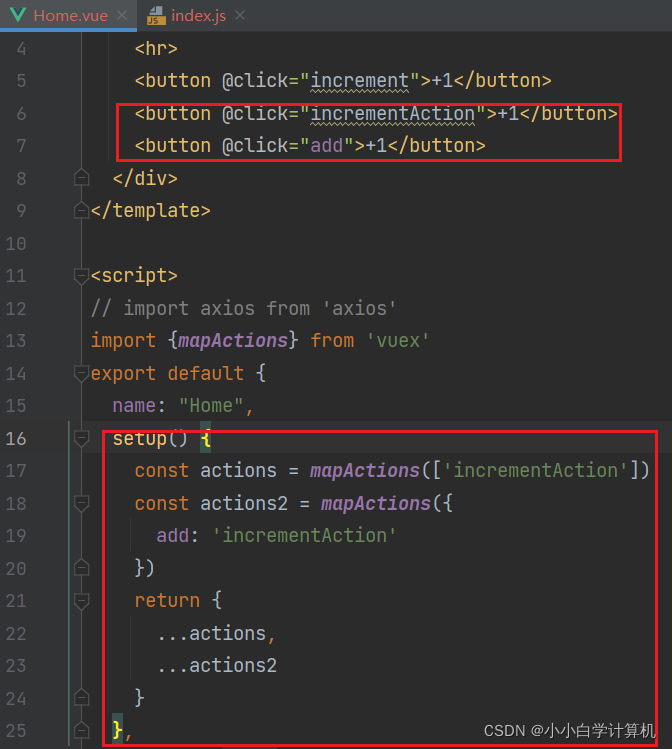
Task: Fold the setup function at line 16
Action: (x=82, y=439)
